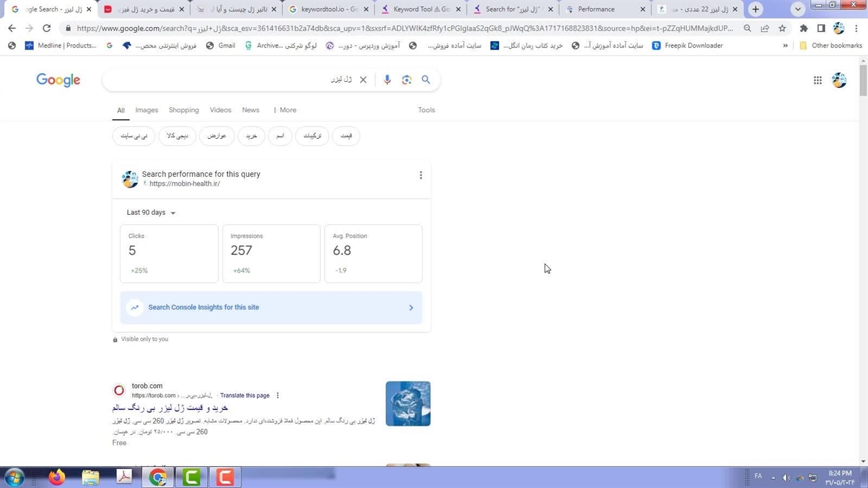Reload the page using the refresh icon
The width and height of the screenshot is (868, 488).
(46, 28)
